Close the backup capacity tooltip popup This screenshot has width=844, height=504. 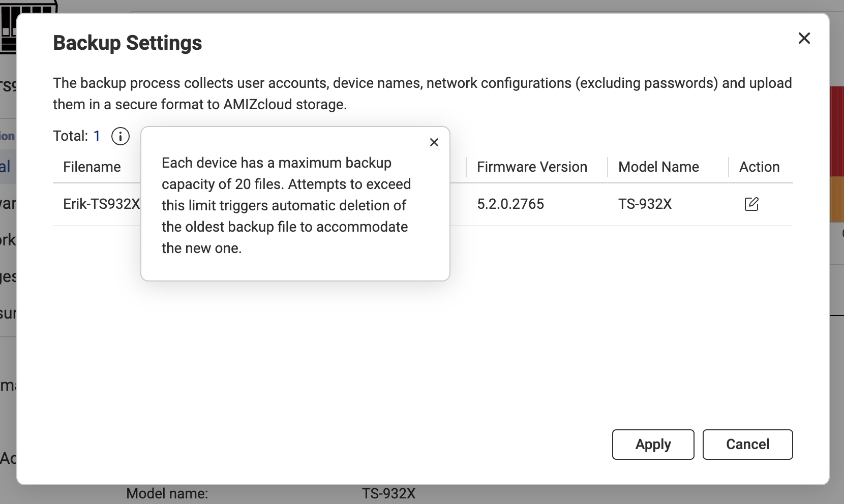click(x=434, y=142)
